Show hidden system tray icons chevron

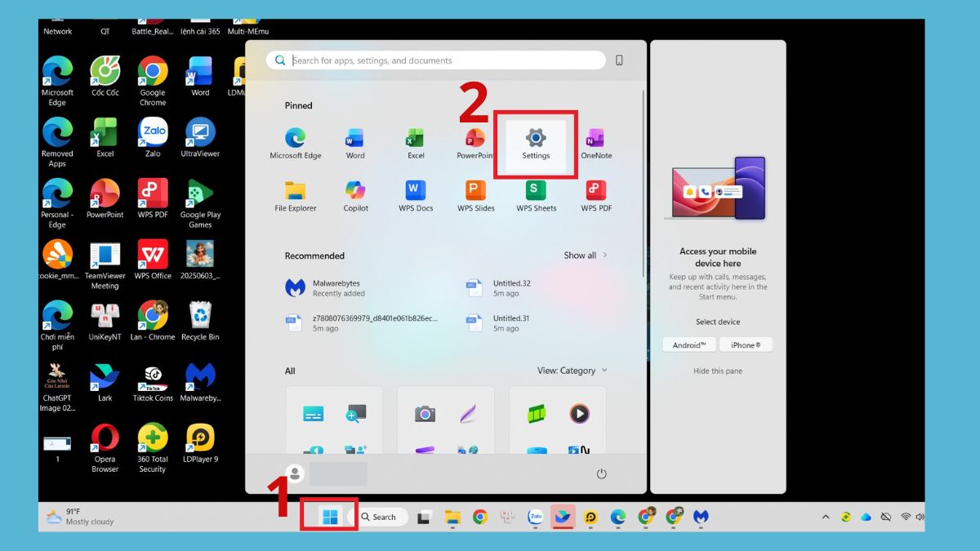(x=826, y=517)
